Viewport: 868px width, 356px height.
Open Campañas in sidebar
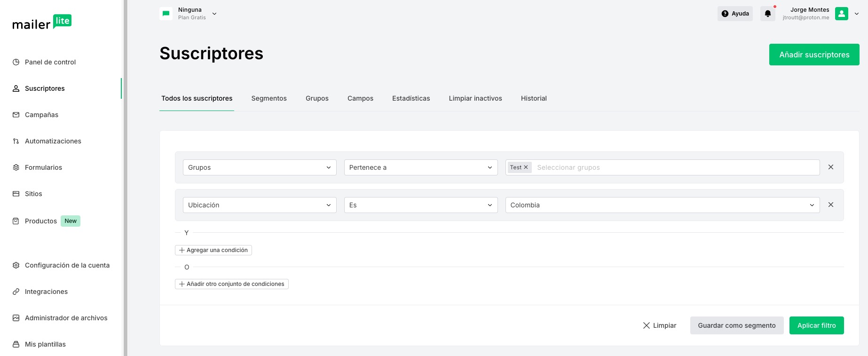(x=42, y=115)
